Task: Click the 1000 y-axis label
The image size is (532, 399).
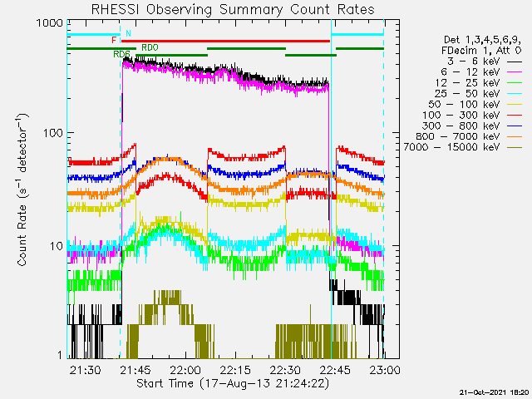Action: point(50,23)
